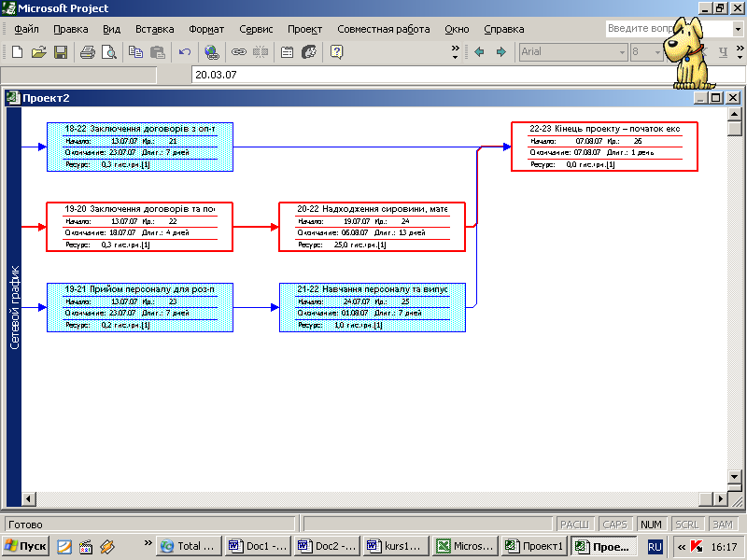Click the Print icon in the toolbar
The width and height of the screenshot is (747, 560).
87,52
